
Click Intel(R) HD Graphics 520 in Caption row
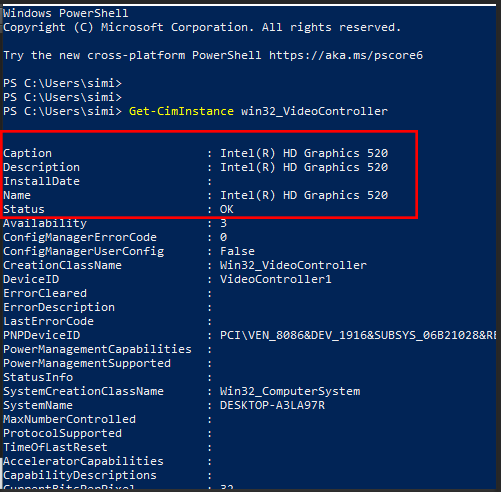point(304,153)
